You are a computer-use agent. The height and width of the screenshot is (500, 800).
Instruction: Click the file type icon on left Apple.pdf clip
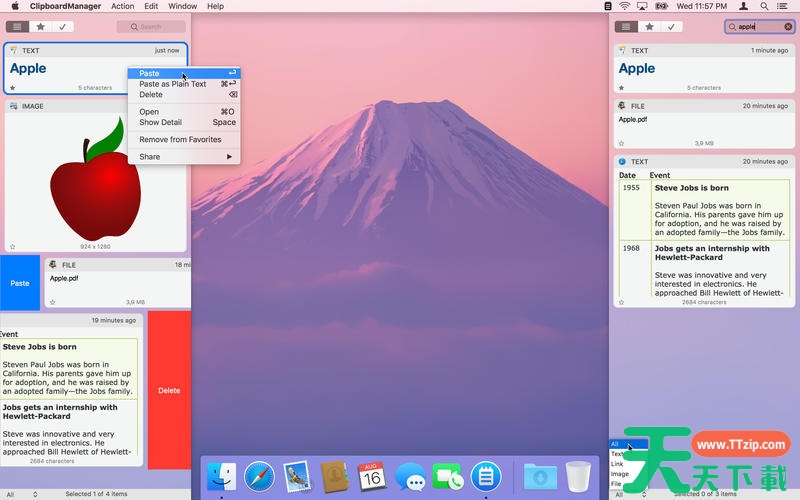point(53,264)
